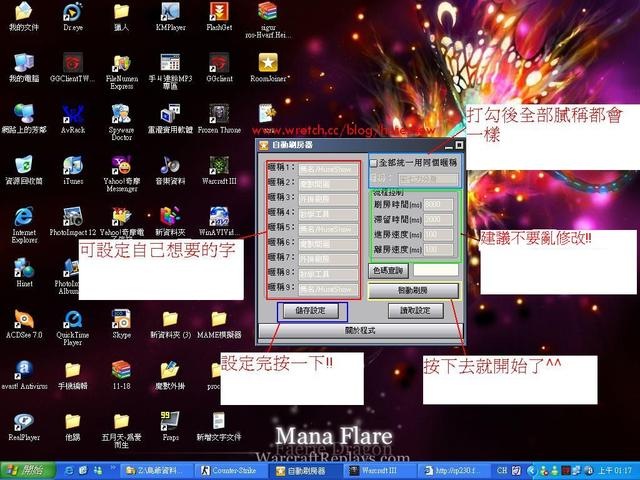Open RoomJoiner star icon
640x480 pixels.
coord(268,67)
